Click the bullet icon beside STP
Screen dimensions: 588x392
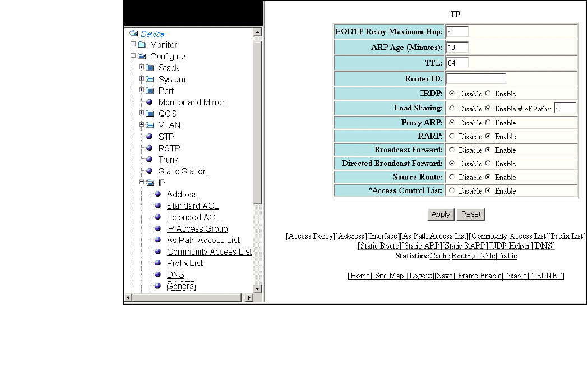149,137
